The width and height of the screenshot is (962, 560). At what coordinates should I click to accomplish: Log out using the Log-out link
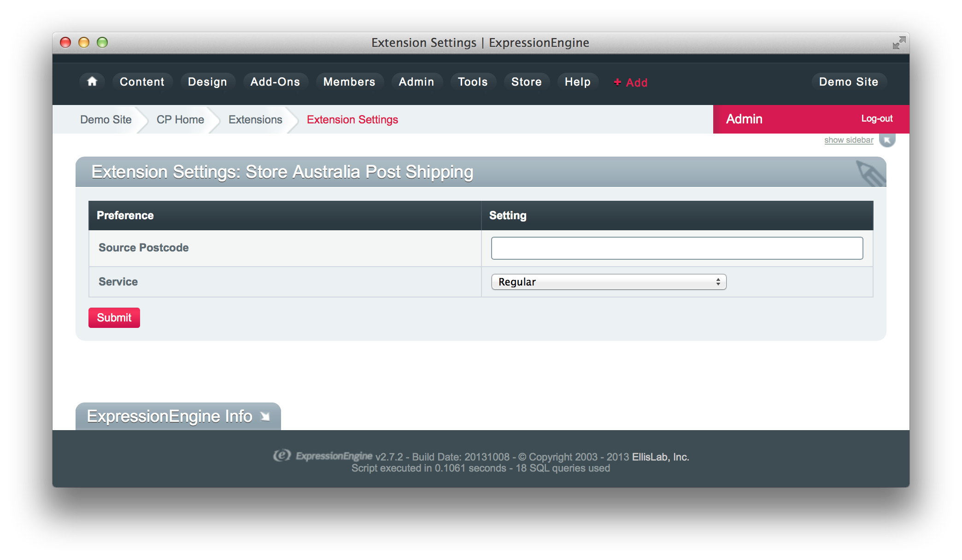point(877,118)
